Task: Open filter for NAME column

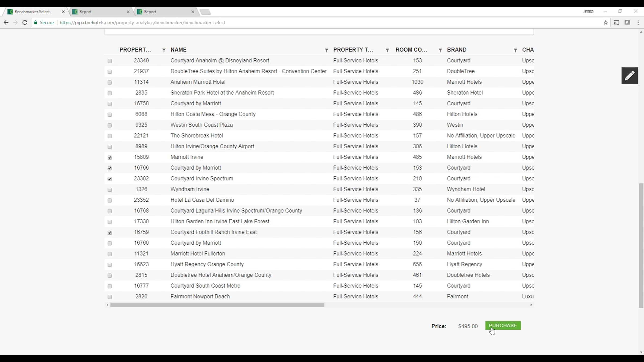Action: (x=326, y=50)
